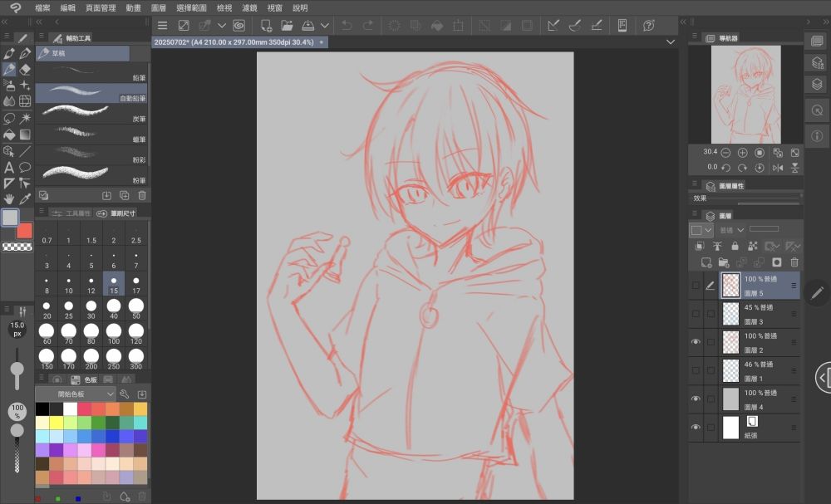Select the Eraser tool
This screenshot has height=504, width=831.
pos(25,70)
